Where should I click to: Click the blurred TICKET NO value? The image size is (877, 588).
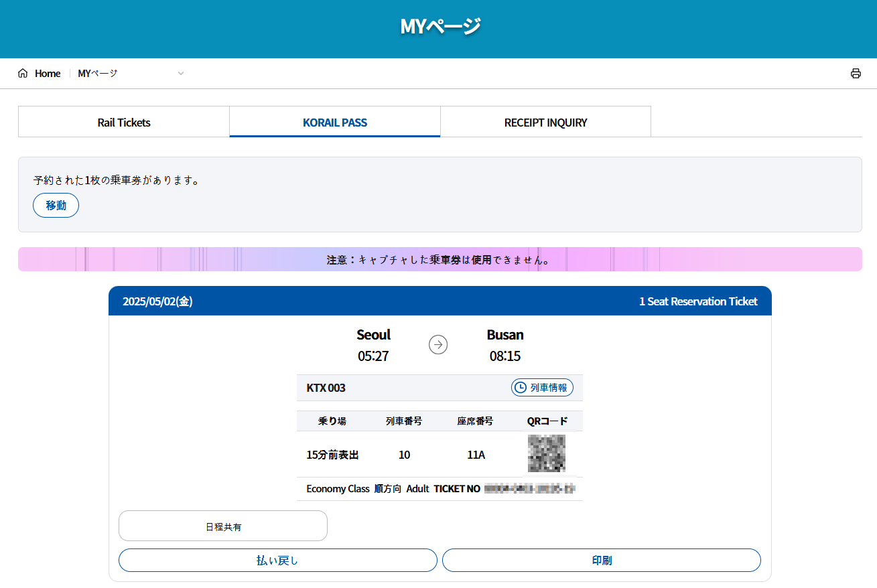(x=529, y=489)
